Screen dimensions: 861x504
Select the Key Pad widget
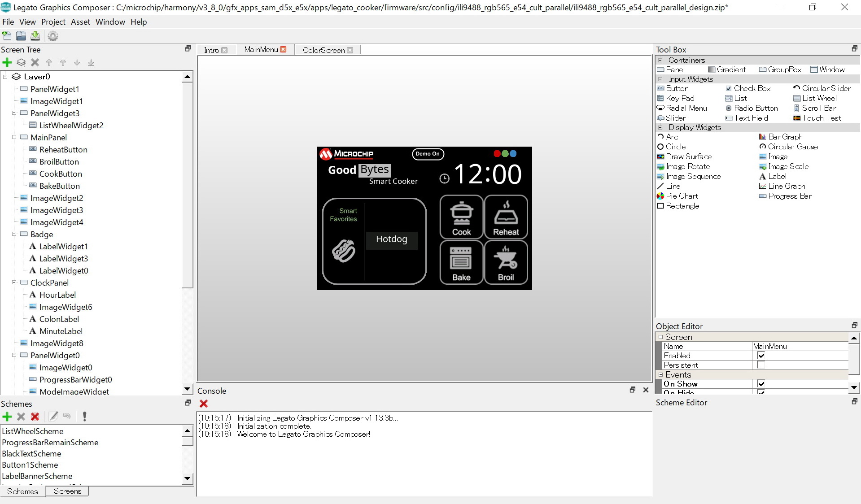click(x=676, y=98)
